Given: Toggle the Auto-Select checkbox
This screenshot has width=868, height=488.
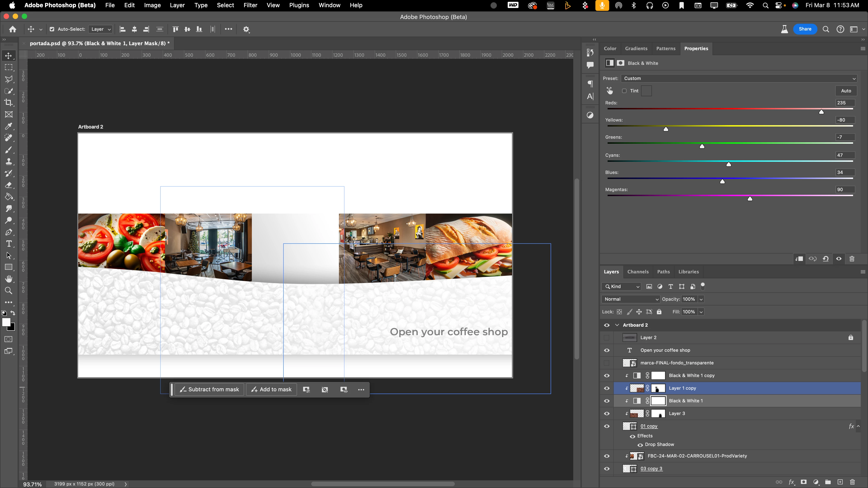Looking at the screenshot, I should (52, 29).
